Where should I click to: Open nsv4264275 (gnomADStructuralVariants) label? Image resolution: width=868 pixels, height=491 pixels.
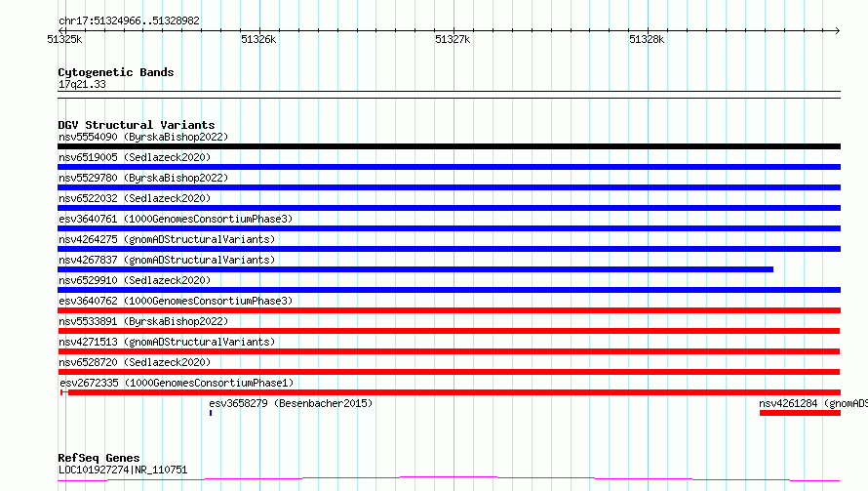click(167, 239)
